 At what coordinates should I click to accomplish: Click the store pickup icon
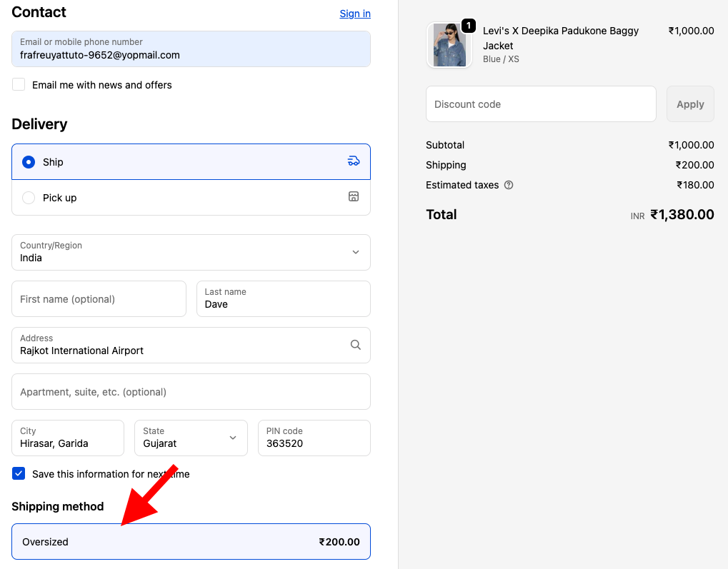354,197
